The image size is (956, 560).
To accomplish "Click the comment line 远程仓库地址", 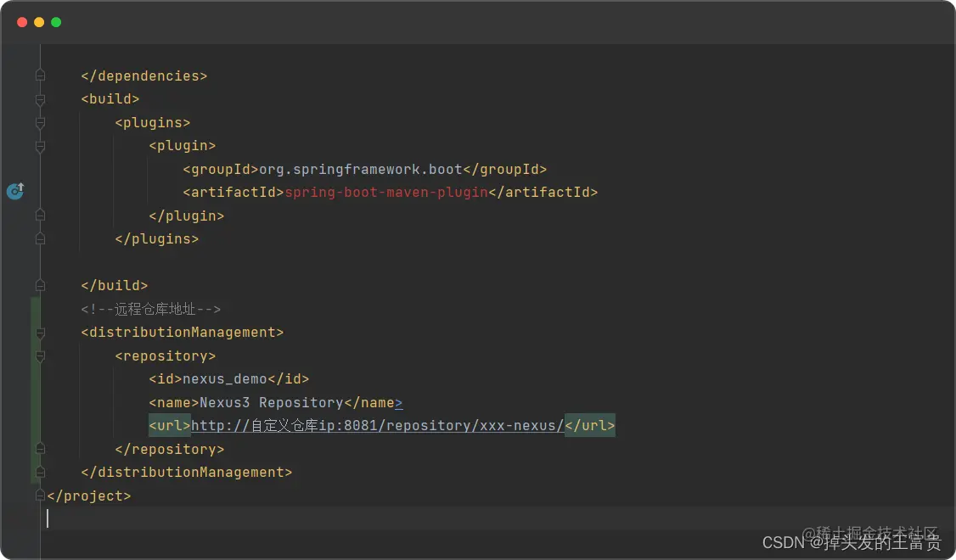I will pyautogui.click(x=150, y=309).
